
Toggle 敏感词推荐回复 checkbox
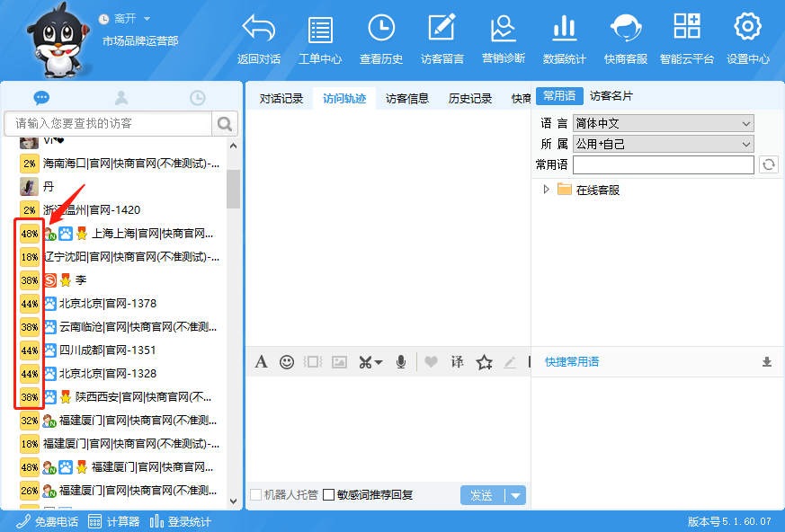tap(329, 495)
